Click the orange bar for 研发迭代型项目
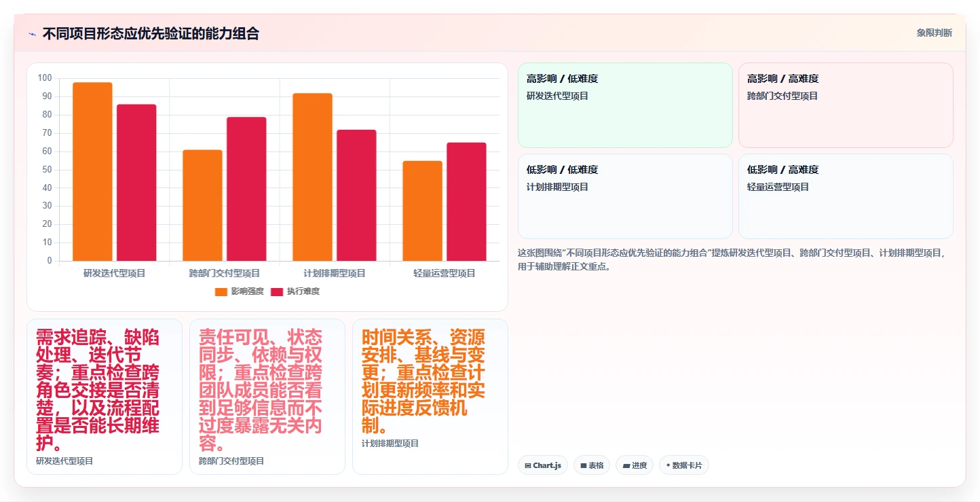This screenshot has width=980, height=502. coord(92,171)
